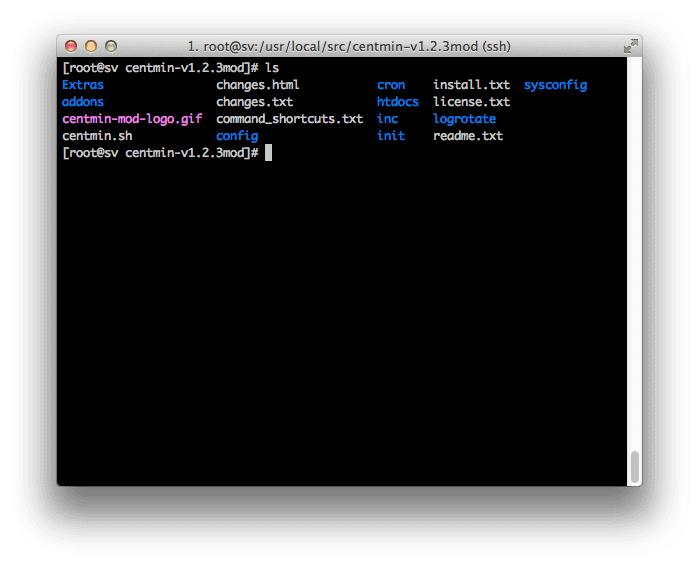Click the red close window button

[x=71, y=46]
